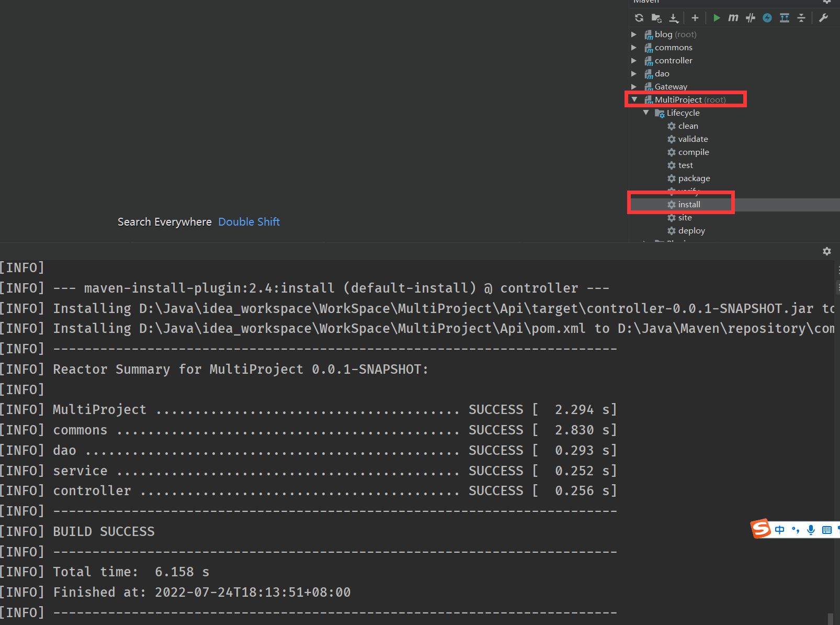840x625 pixels.
Task: Expand the blog (root) project node
Action: pyautogui.click(x=634, y=35)
